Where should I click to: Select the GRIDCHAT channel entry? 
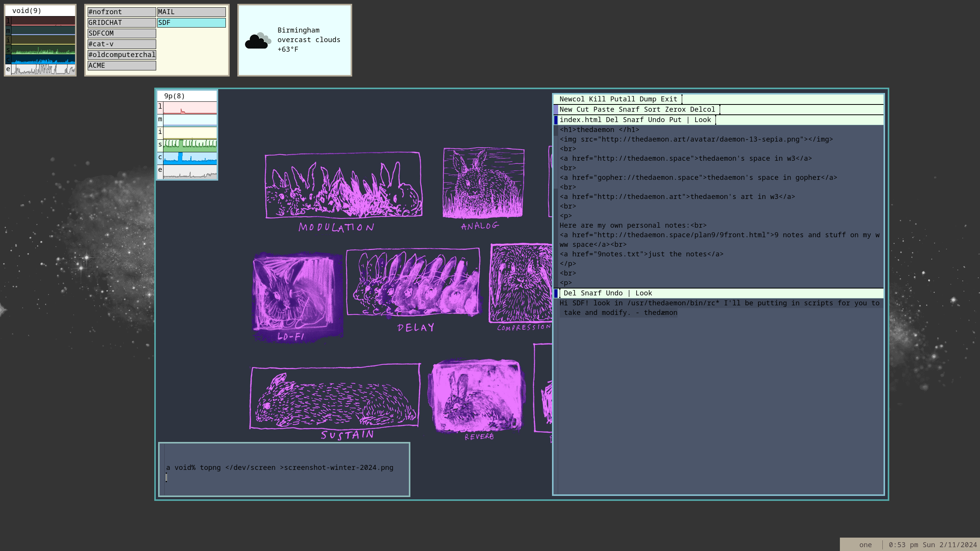point(122,23)
